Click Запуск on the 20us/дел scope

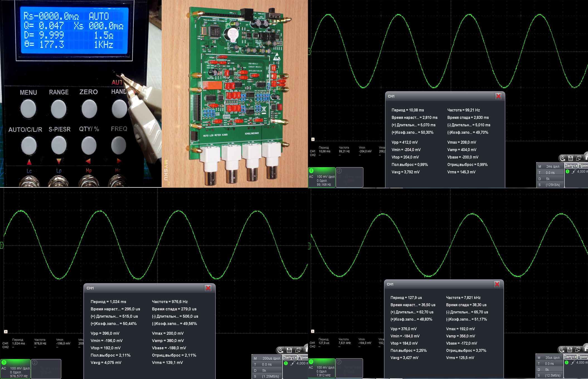(x=570, y=357)
